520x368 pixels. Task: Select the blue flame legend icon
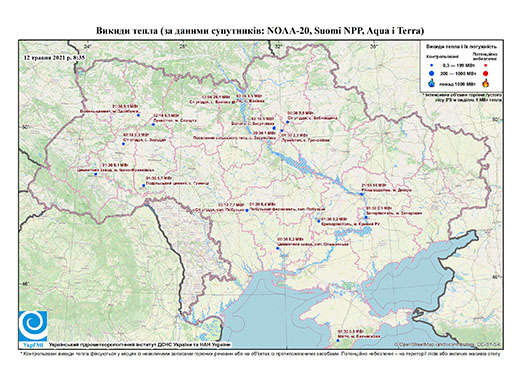pyautogui.click(x=432, y=83)
